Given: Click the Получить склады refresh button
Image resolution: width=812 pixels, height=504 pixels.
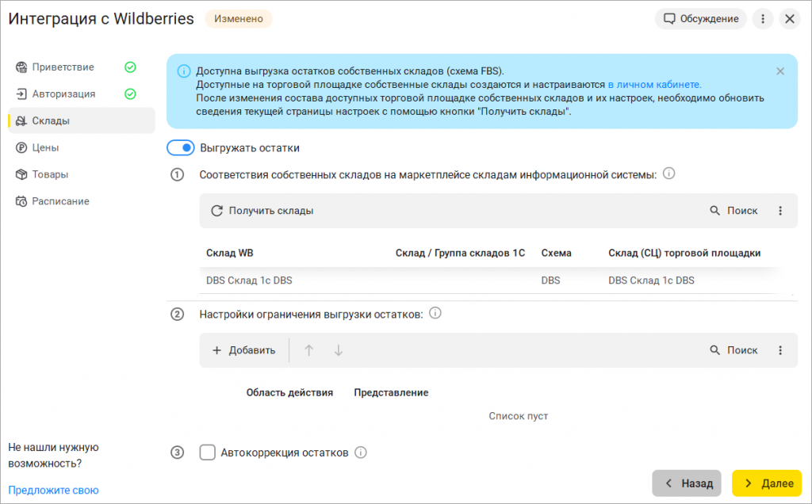Looking at the screenshot, I should pyautogui.click(x=262, y=211).
